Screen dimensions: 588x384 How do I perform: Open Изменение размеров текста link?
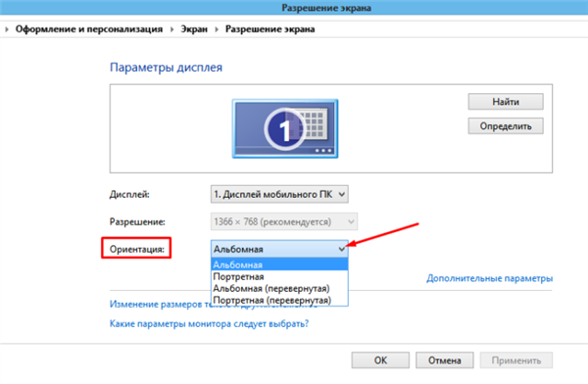coord(160,304)
